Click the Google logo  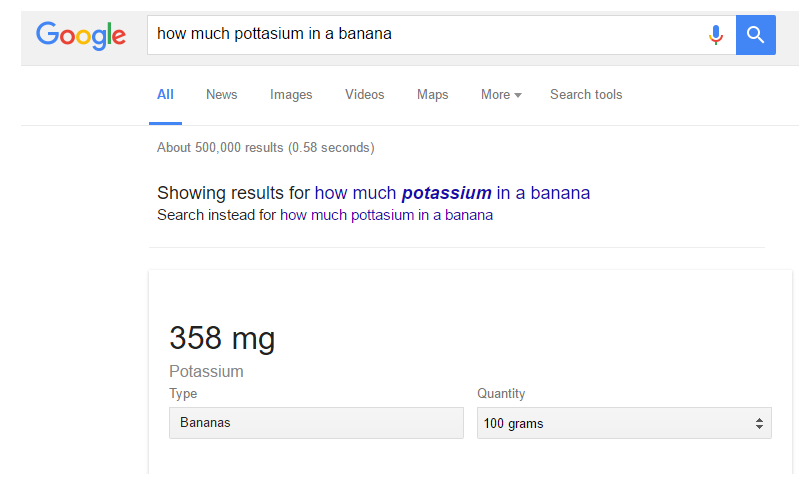81,35
